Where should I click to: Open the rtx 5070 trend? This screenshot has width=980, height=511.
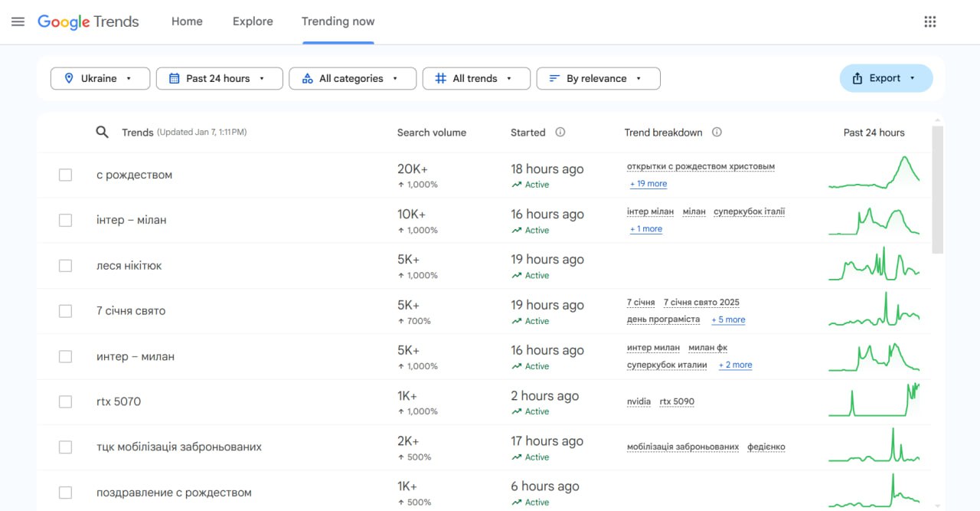pyautogui.click(x=119, y=401)
